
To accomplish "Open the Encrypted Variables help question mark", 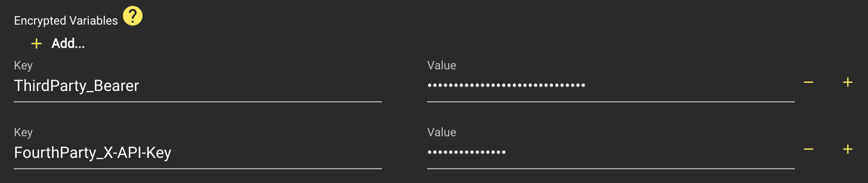I will (133, 16).
